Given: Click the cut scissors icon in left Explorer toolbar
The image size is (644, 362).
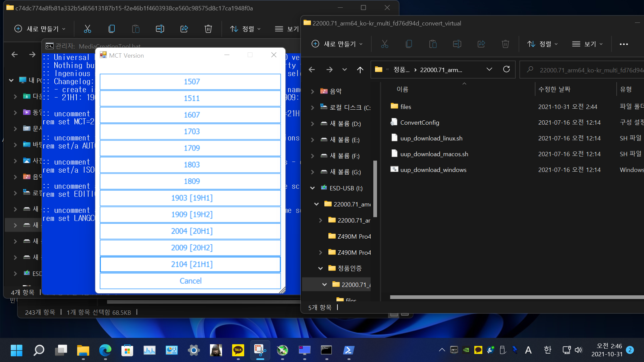Looking at the screenshot, I should coord(88,29).
